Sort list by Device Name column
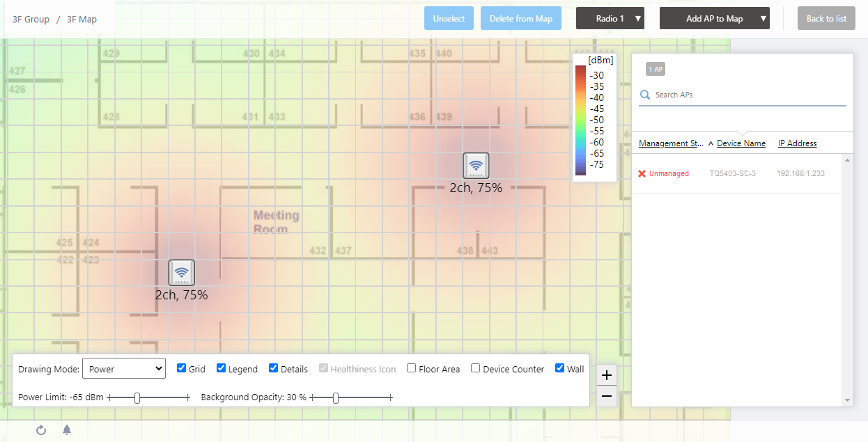 coord(741,143)
